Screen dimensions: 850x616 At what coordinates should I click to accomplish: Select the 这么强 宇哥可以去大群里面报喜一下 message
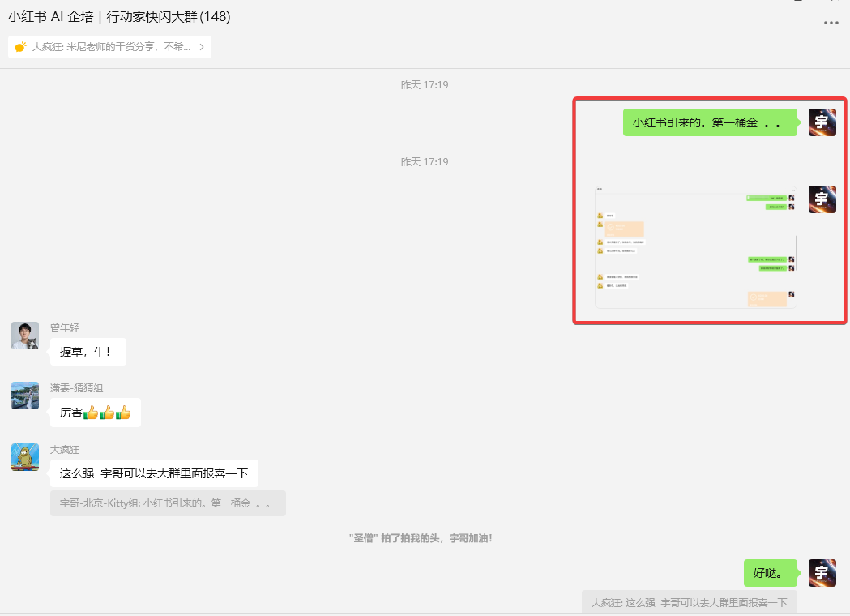click(154, 473)
